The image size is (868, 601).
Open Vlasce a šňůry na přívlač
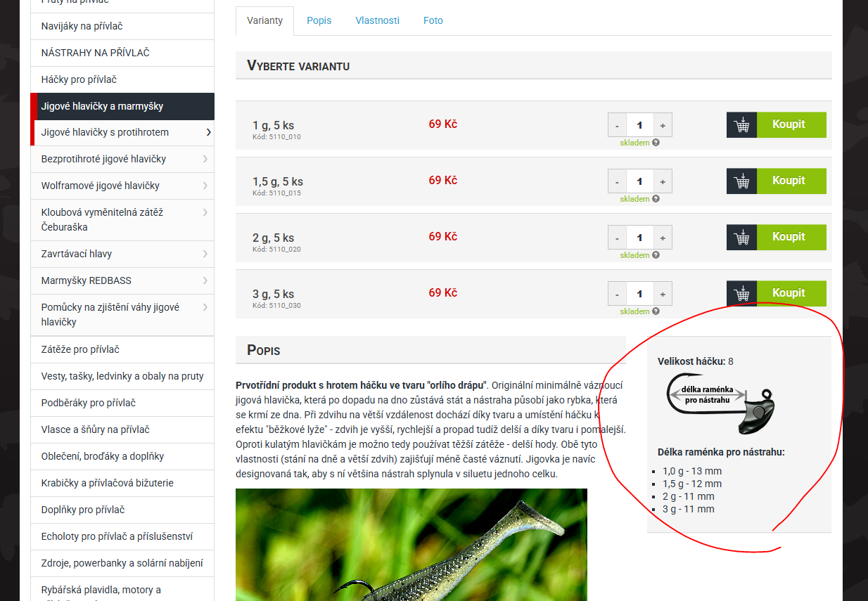click(x=122, y=429)
